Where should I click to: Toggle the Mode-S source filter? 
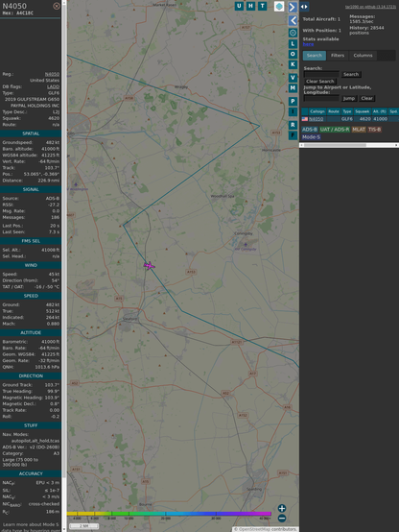[x=311, y=137]
